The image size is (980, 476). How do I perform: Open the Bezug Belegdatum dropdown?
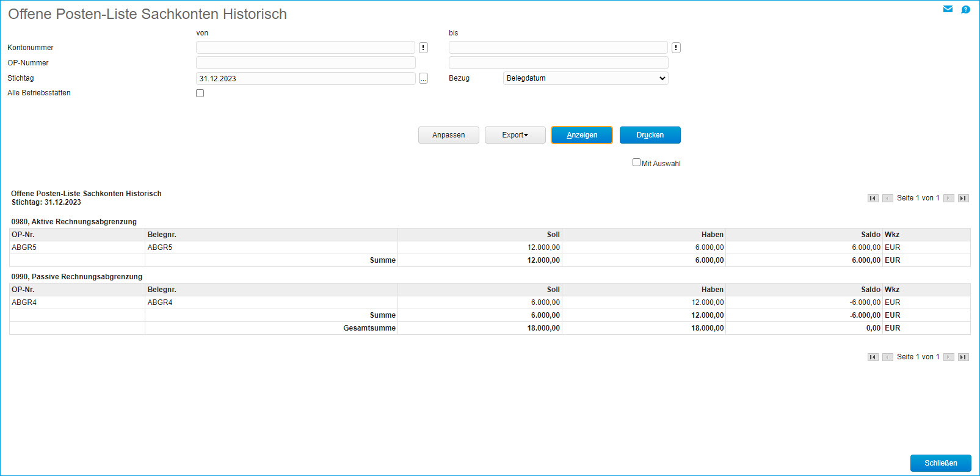585,78
